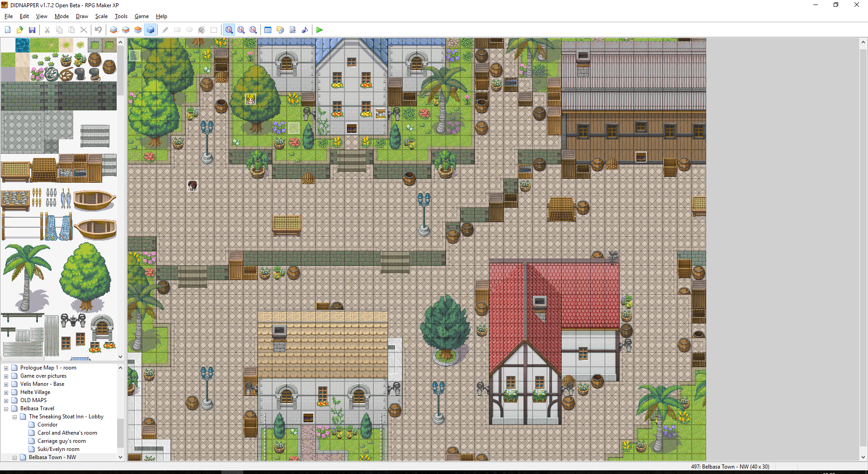Viewport: 868px width, 474px height.
Task: Select the Helte Village map entry
Action: pos(35,392)
